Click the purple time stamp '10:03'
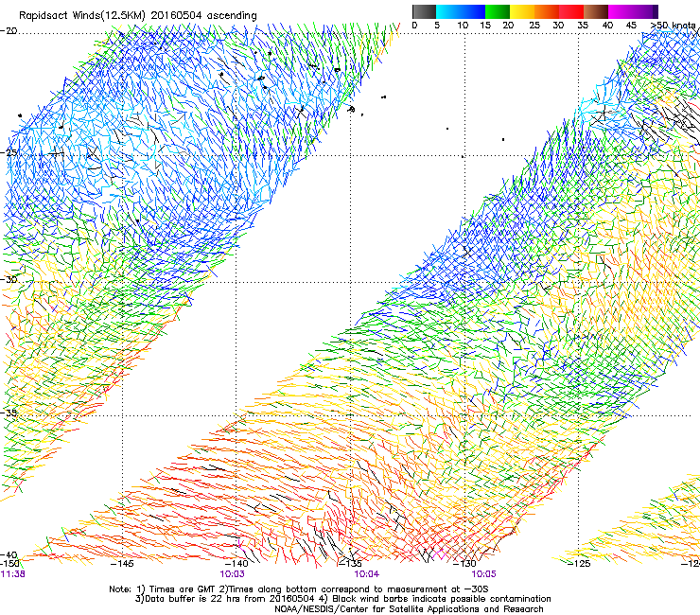 click(x=232, y=574)
